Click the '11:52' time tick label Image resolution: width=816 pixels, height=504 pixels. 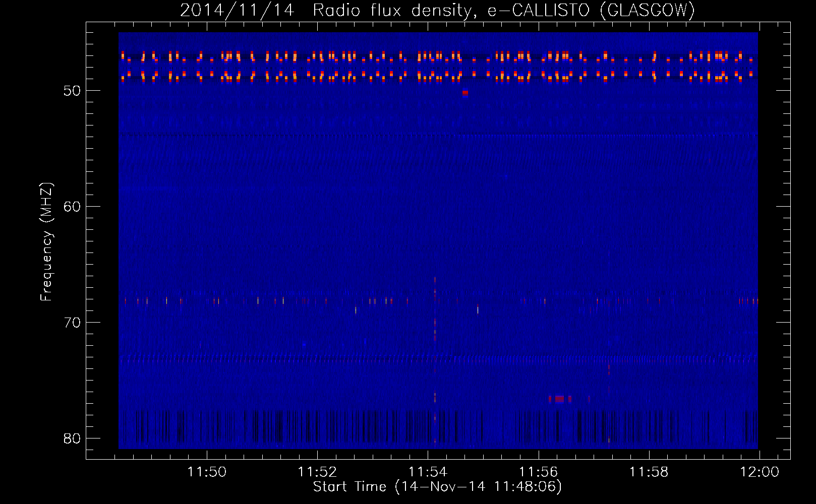pos(317,472)
